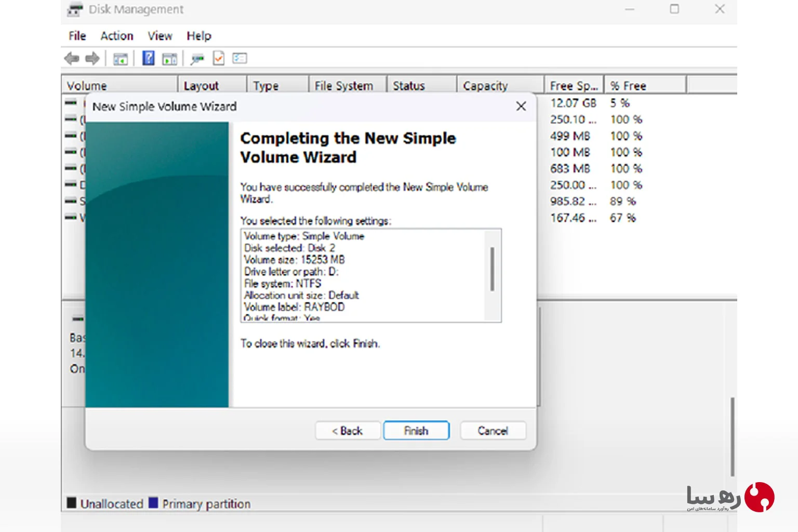Go back with the < Back button

click(348, 431)
